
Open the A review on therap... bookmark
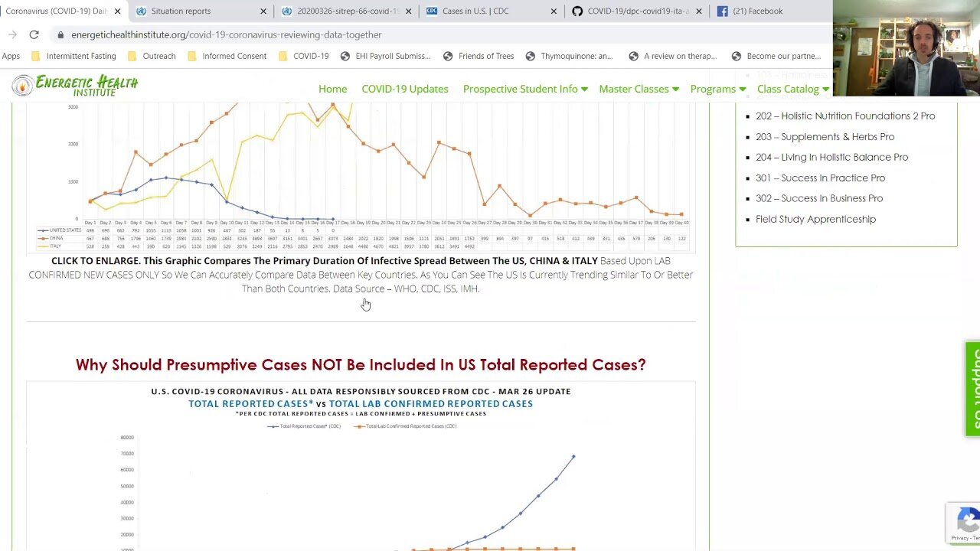(x=673, y=56)
